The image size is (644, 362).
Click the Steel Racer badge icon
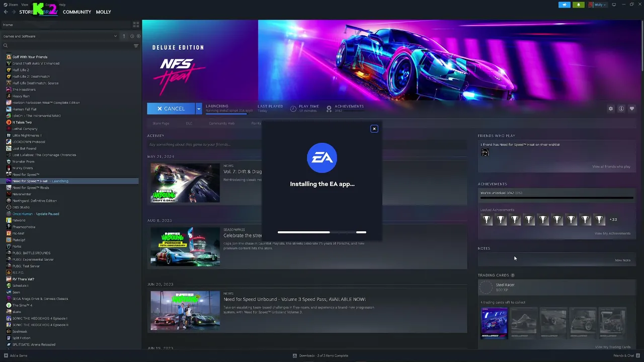pos(486,287)
